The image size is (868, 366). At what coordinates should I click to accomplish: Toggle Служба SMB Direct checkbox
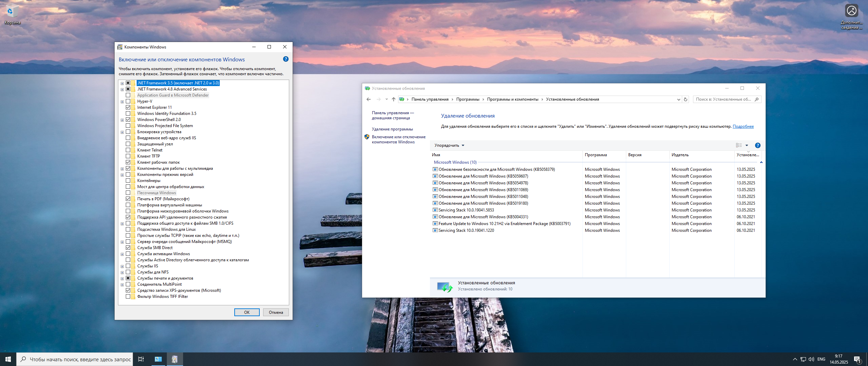(x=128, y=248)
